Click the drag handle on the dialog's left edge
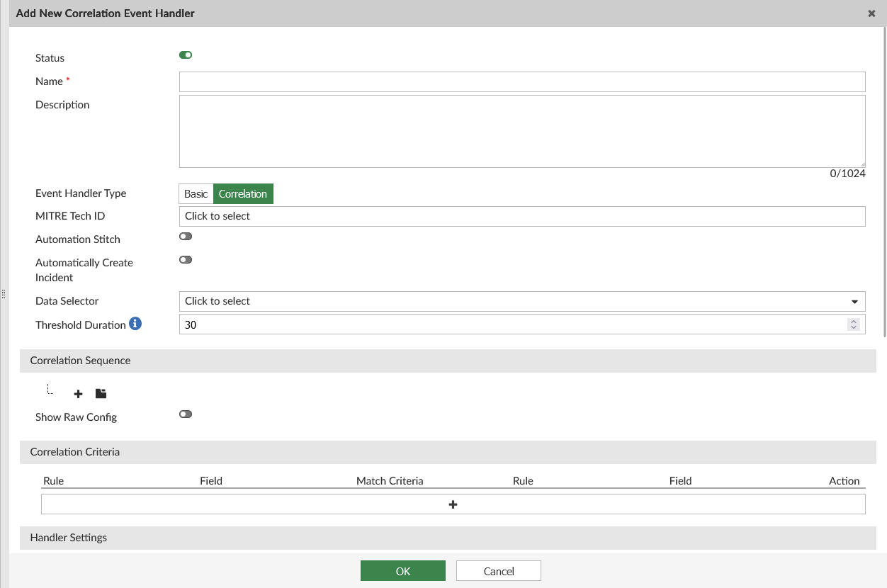 (x=3, y=293)
